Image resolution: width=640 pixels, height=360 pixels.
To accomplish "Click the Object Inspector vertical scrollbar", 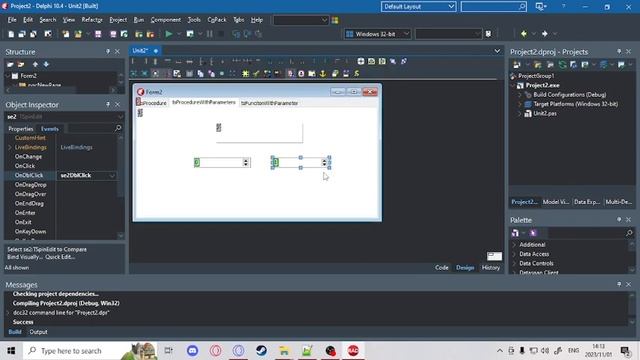I will (120, 187).
